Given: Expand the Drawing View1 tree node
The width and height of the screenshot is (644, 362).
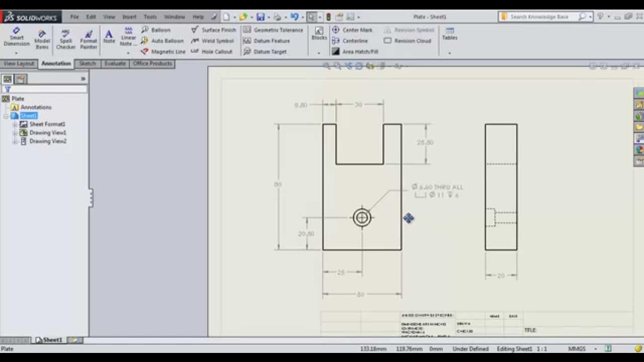Looking at the screenshot, I should (15, 133).
